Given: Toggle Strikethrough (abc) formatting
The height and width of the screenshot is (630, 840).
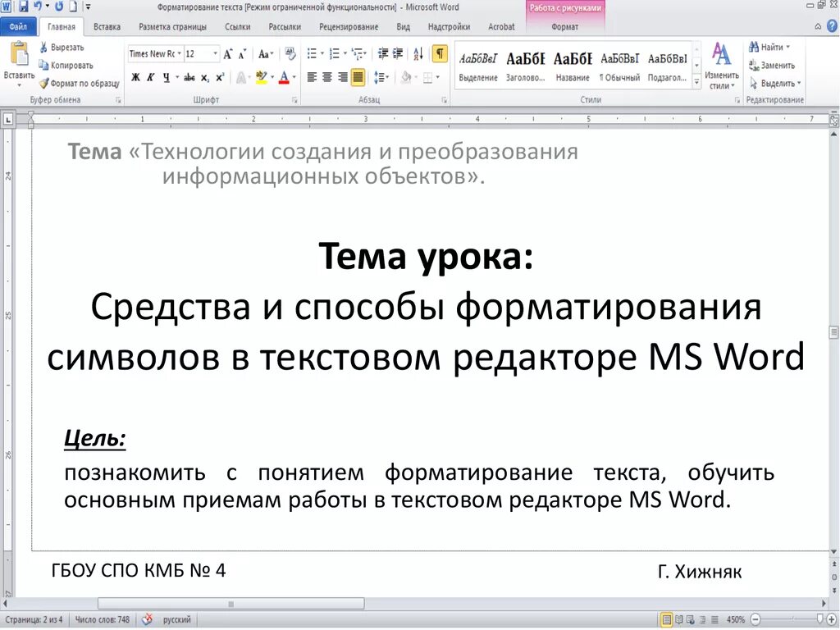Looking at the screenshot, I should coord(189,78).
